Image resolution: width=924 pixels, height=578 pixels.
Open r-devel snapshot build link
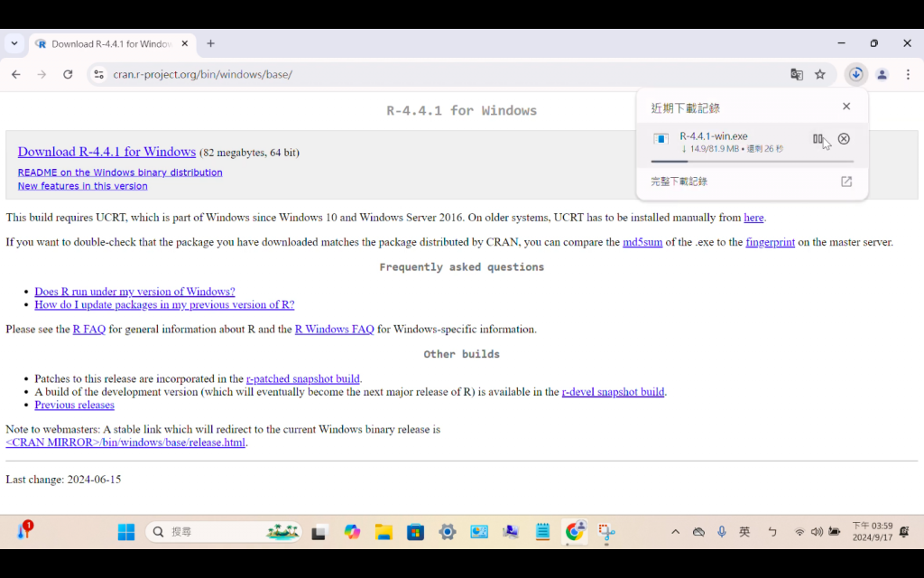click(613, 392)
